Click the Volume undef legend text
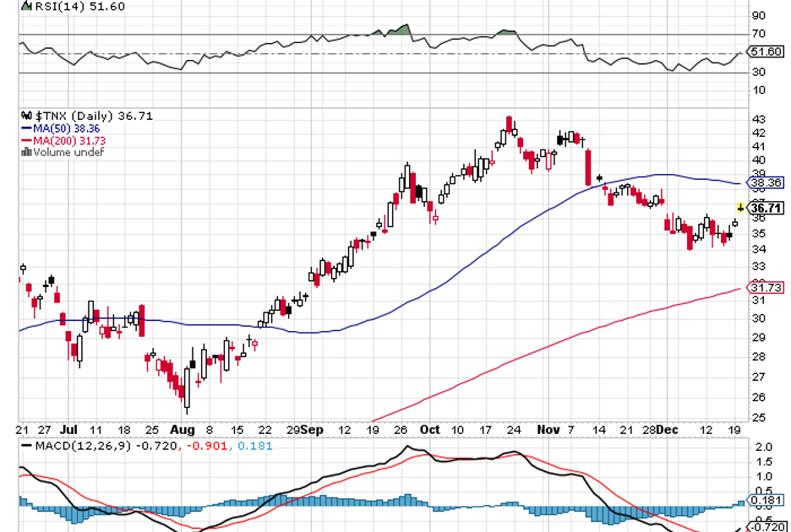791x532 pixels. click(68, 153)
